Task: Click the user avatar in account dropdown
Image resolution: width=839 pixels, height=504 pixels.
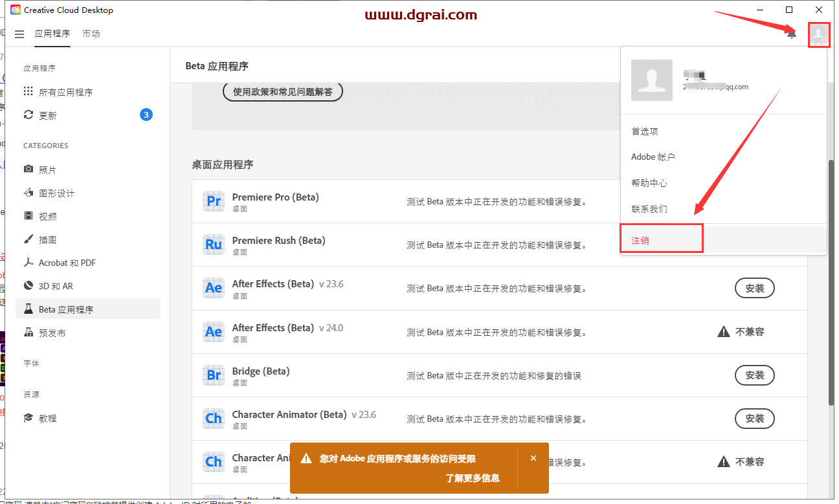Action: pos(651,80)
